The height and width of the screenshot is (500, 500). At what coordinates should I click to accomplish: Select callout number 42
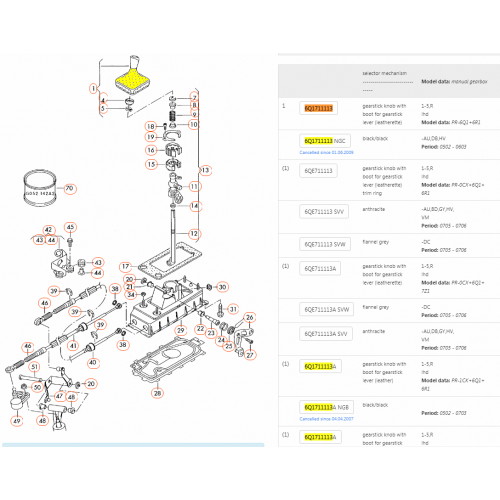coord(49,230)
